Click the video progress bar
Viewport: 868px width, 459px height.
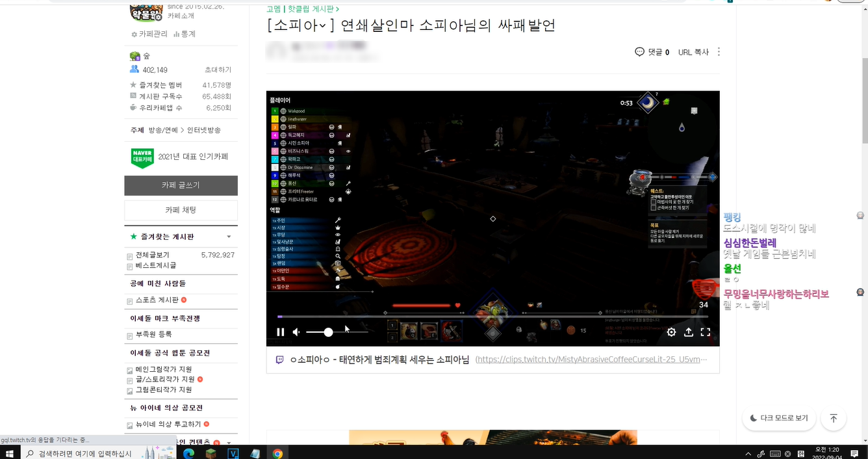(492, 317)
